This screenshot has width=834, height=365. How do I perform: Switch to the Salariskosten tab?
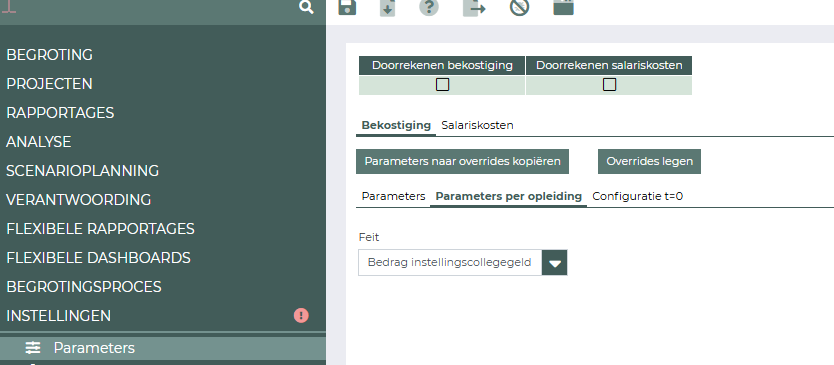click(x=477, y=126)
